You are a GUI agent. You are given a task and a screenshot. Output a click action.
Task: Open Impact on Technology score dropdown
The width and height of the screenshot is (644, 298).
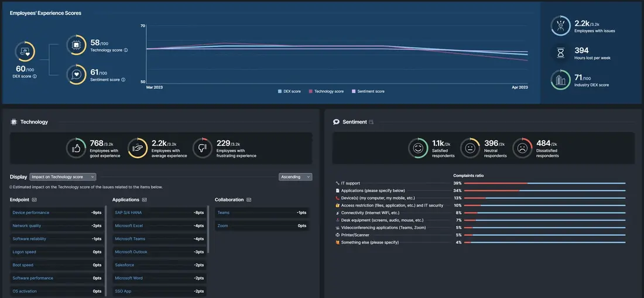(63, 177)
